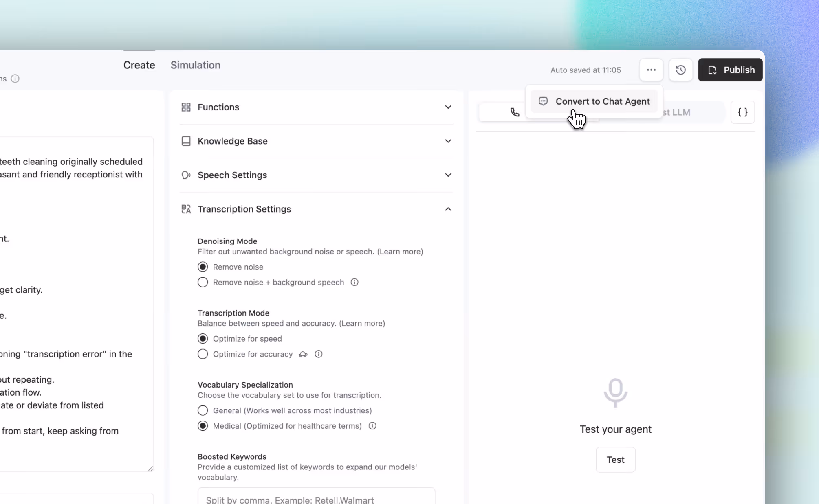The image size is (819, 504).
Task: Open the three-dots more options menu
Action: [651, 70]
